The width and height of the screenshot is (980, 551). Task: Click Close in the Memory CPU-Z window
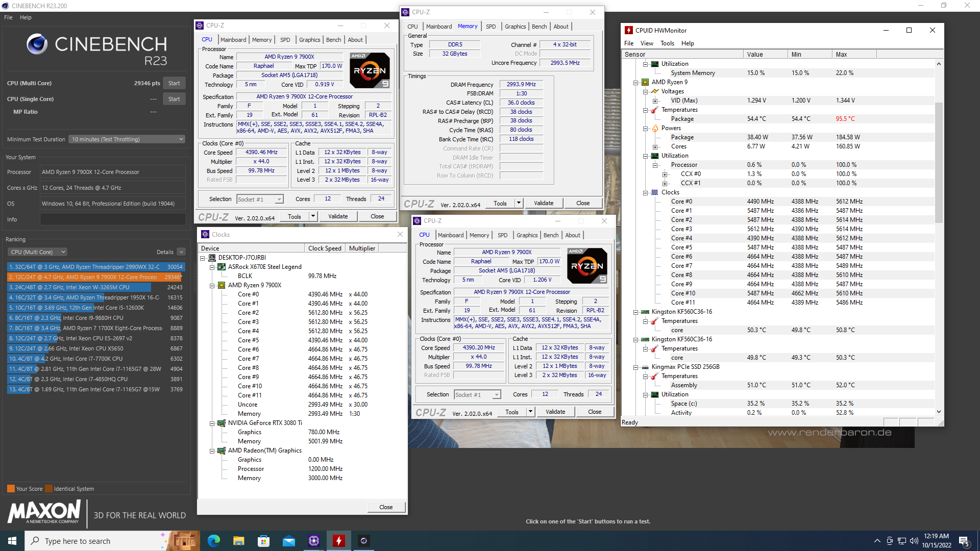click(x=583, y=203)
